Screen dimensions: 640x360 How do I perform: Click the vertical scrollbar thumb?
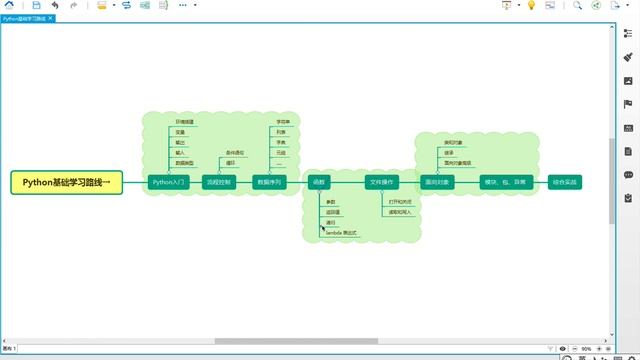[x=611, y=181]
